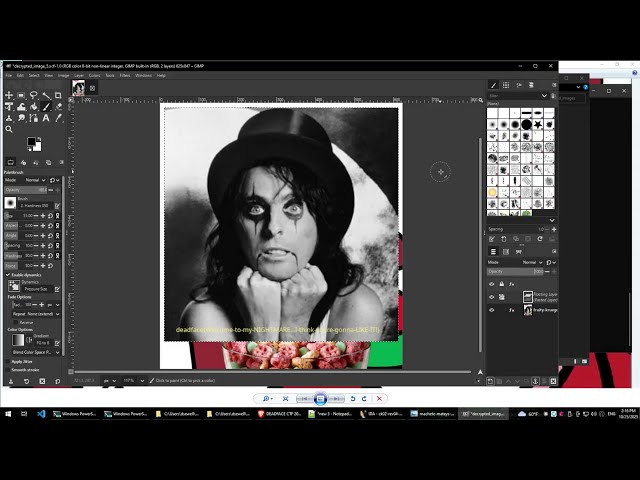Refresh brushes in the brushes panel
This screenshot has height=480, width=640.
(x=540, y=239)
